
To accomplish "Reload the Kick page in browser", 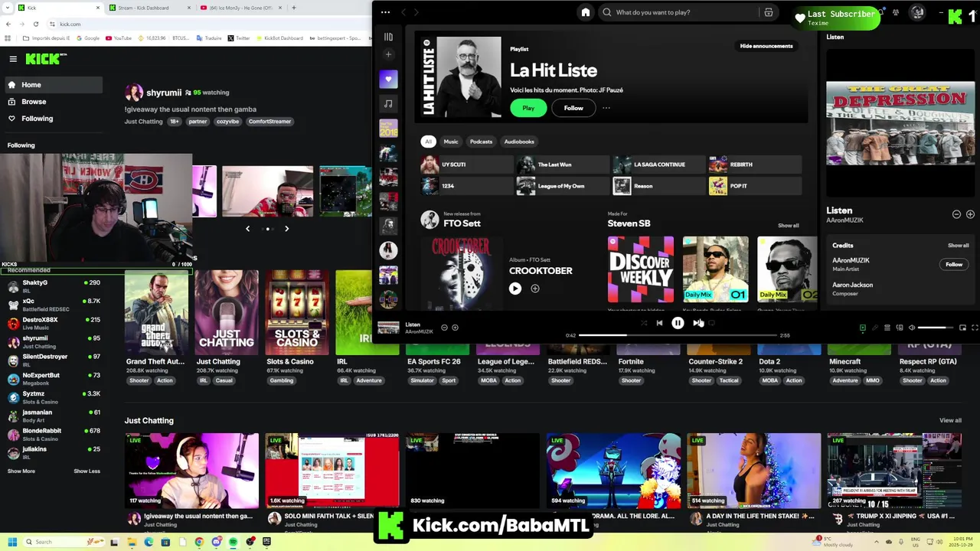I will click(x=35, y=24).
